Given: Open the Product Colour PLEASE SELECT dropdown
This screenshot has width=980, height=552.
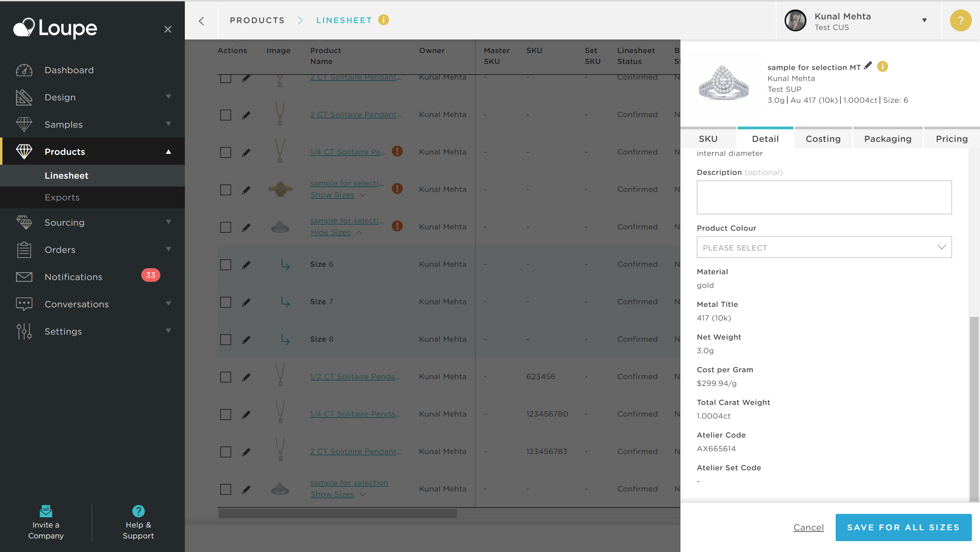Looking at the screenshot, I should pos(824,247).
